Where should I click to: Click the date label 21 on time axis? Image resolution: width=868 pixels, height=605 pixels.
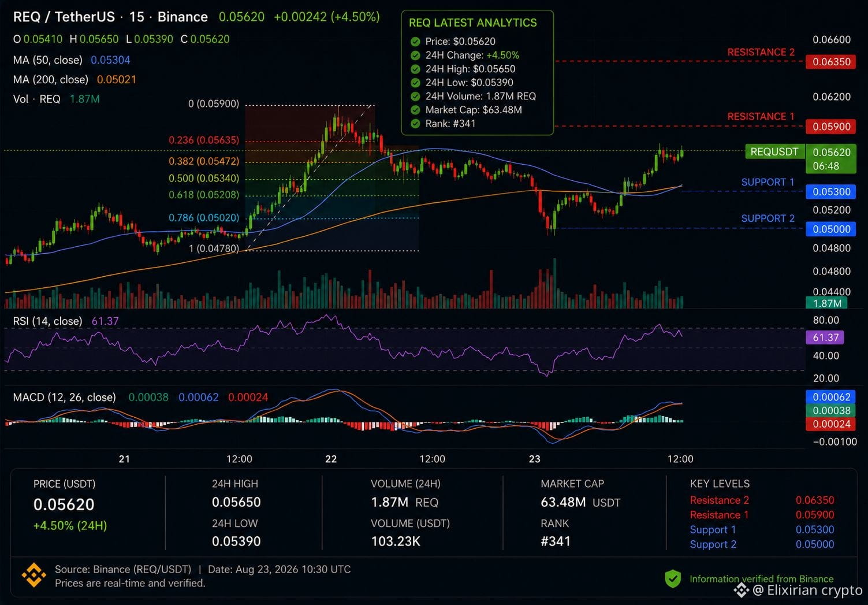coord(124,459)
